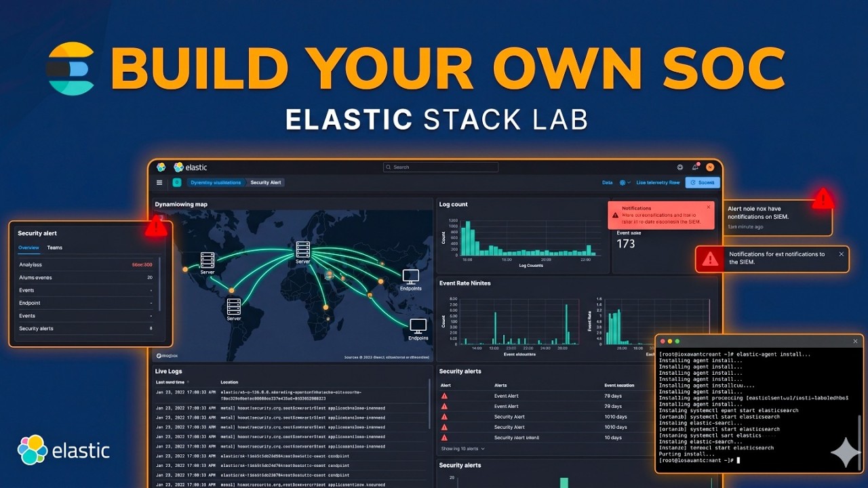Click warning icon on Event Alert 28 days row

click(x=445, y=406)
